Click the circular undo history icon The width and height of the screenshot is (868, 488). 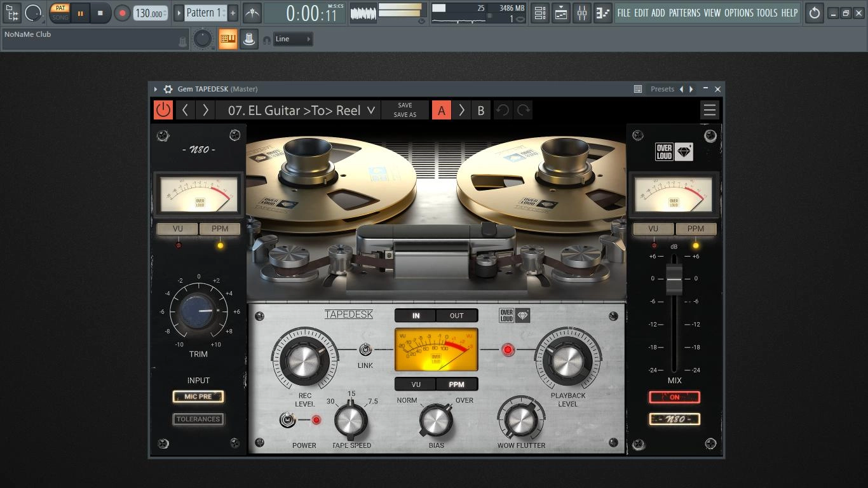click(x=814, y=13)
